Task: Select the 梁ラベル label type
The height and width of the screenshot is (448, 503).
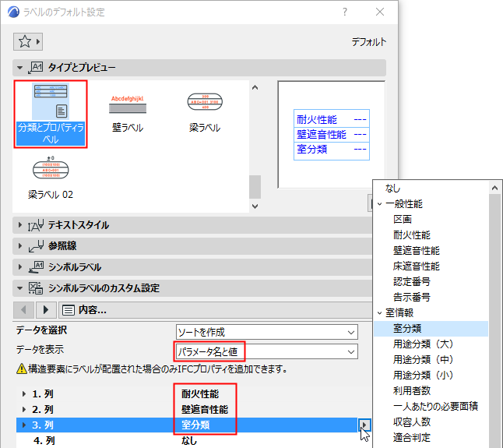Action: click(x=205, y=113)
